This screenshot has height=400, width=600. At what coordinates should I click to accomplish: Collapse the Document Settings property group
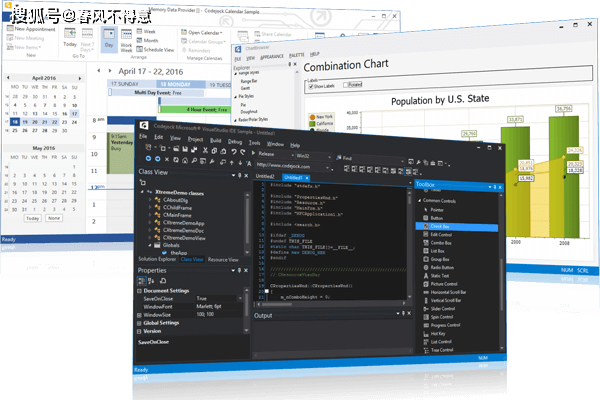click(140, 290)
